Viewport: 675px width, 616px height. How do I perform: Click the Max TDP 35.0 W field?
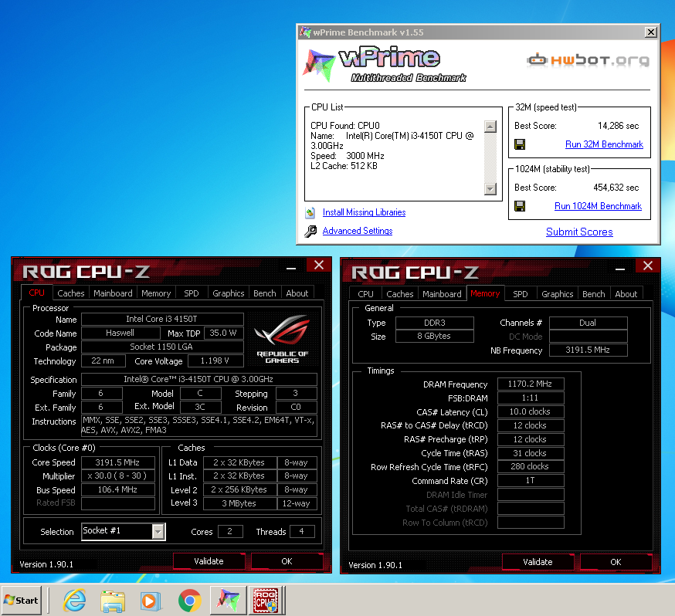(x=223, y=333)
